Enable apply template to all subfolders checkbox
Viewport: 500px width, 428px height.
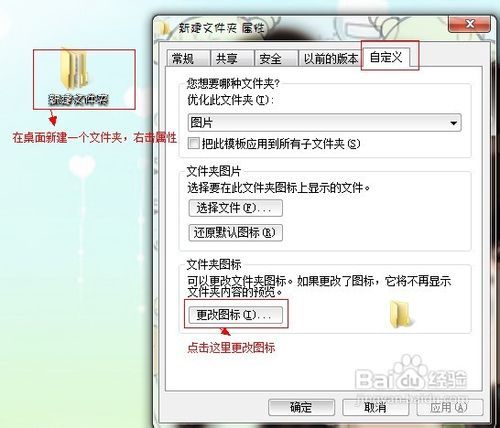click(x=193, y=144)
